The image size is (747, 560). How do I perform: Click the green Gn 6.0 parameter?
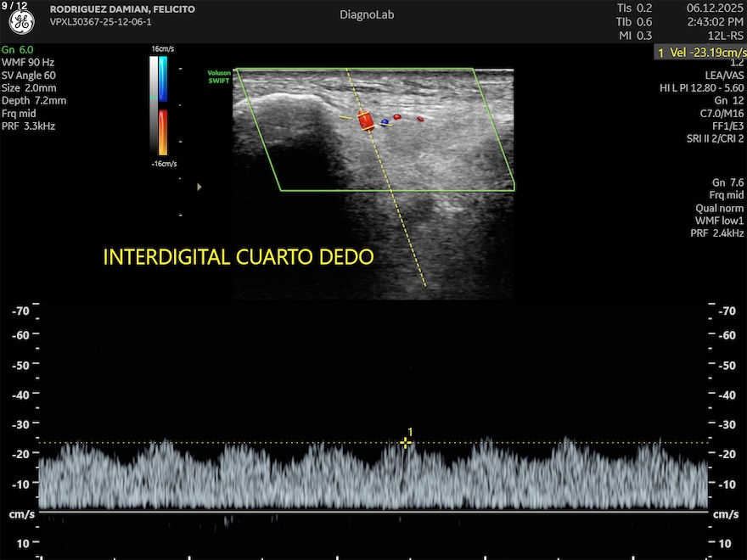coord(18,50)
